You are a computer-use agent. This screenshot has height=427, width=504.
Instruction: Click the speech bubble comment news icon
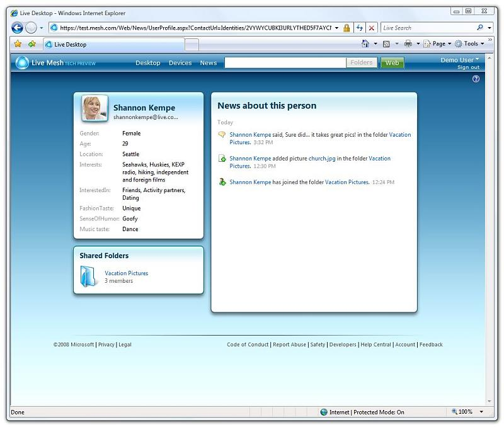pos(222,134)
